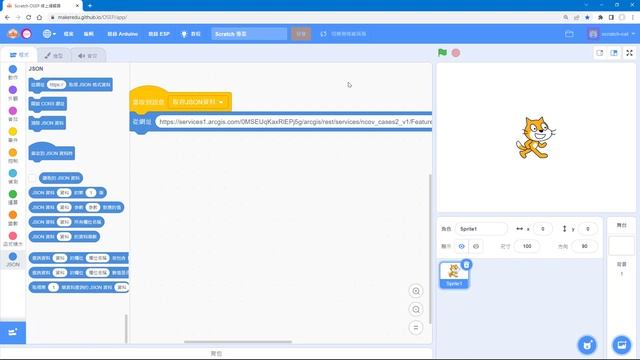The width and height of the screenshot is (640, 360).
Task: Click the sprite y position field
Action: click(x=587, y=229)
